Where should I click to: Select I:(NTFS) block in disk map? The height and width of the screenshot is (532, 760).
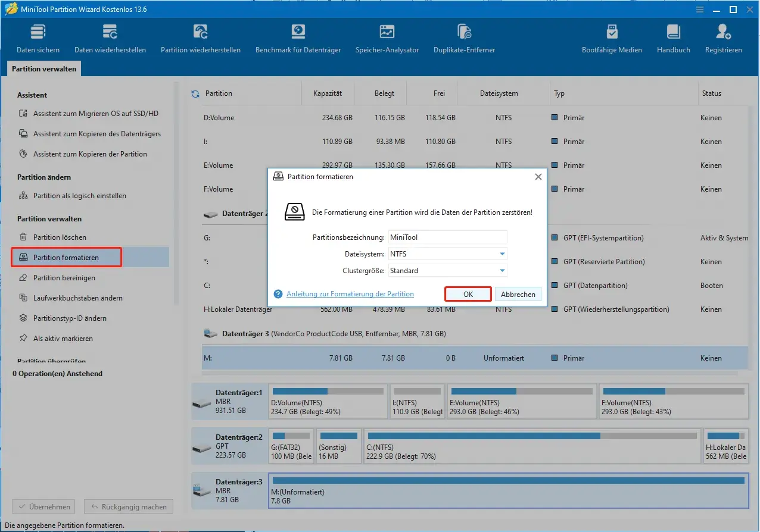tap(417, 401)
